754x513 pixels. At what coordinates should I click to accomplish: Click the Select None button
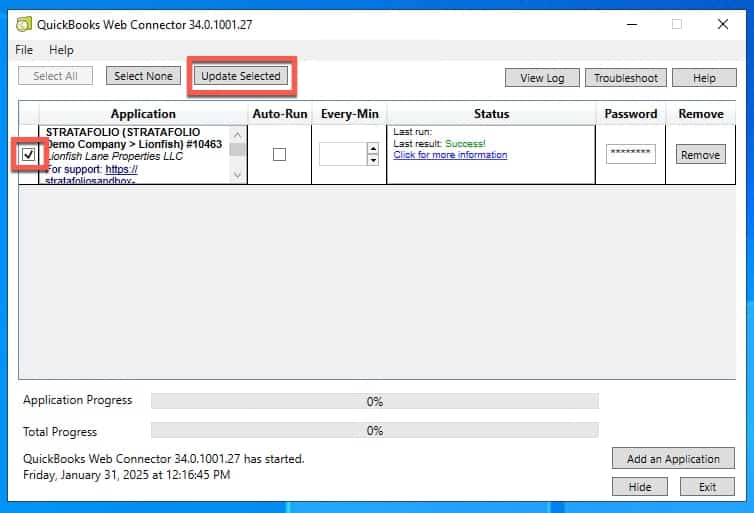(143, 76)
